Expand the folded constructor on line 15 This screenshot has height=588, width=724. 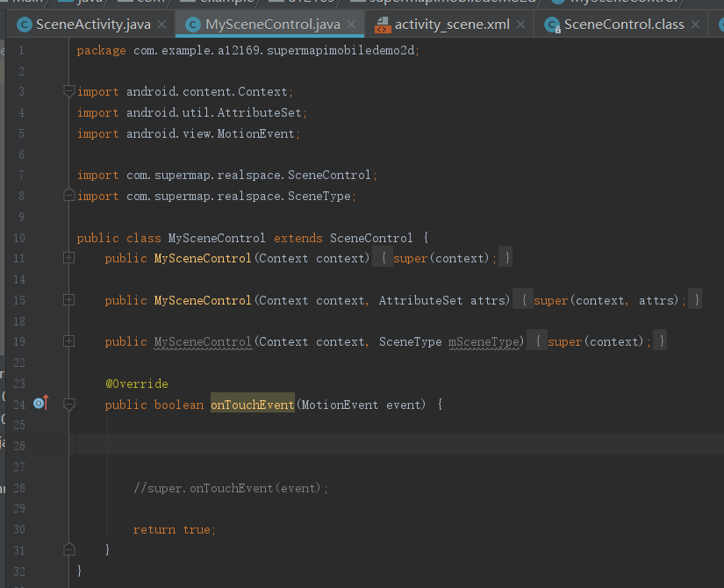[x=68, y=300]
